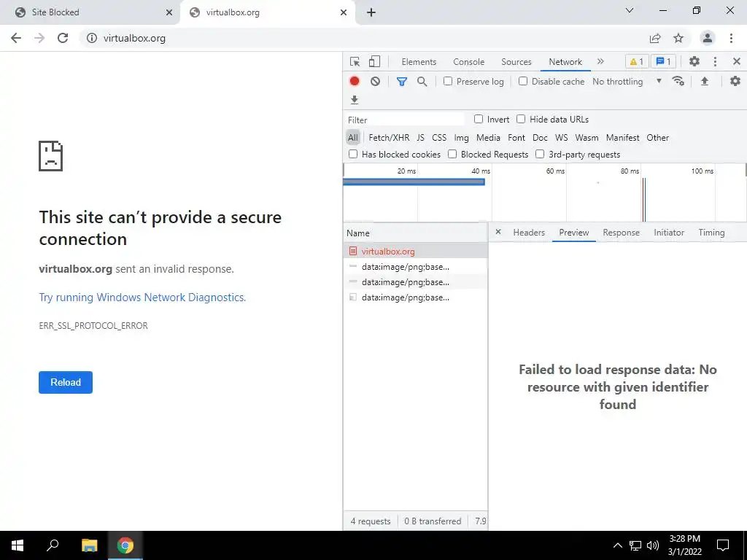Image resolution: width=747 pixels, height=560 pixels.
Task: Open the No throttling dropdown
Action: click(x=627, y=82)
